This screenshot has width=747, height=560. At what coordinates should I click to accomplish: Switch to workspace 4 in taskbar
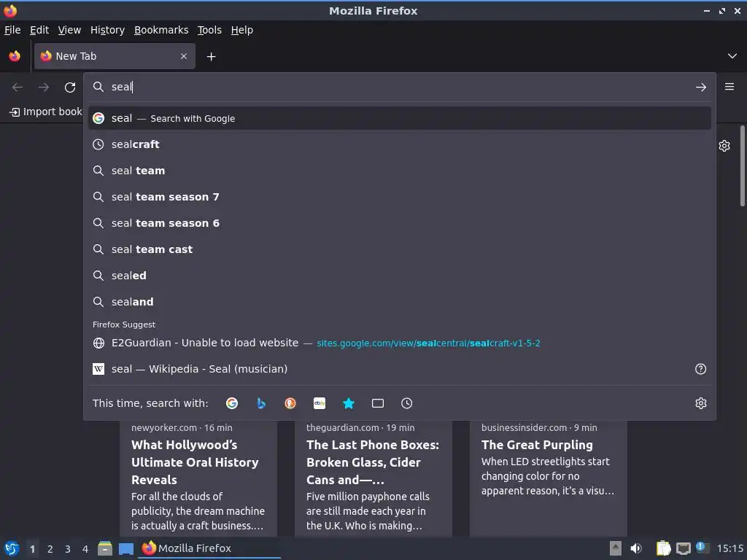pos(85,549)
